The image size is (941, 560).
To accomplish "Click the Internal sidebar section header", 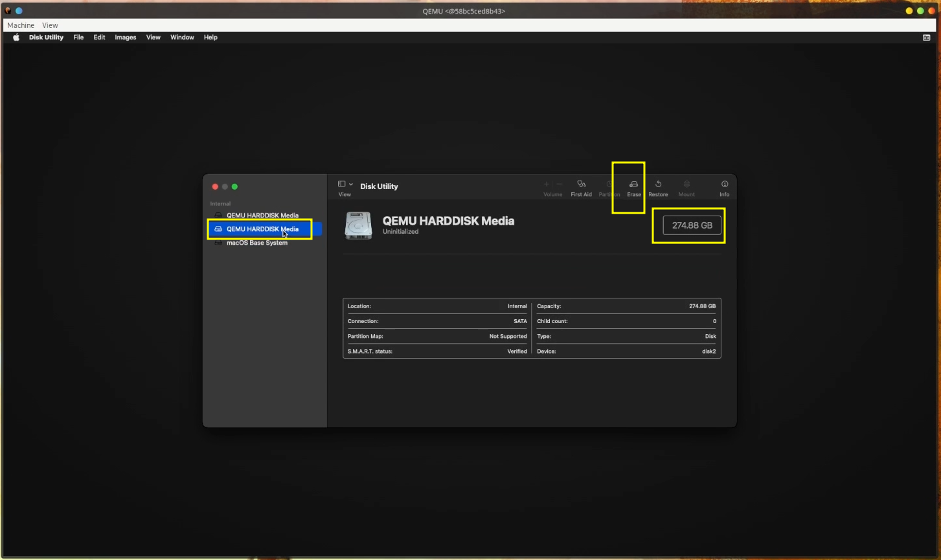I will pyautogui.click(x=220, y=204).
